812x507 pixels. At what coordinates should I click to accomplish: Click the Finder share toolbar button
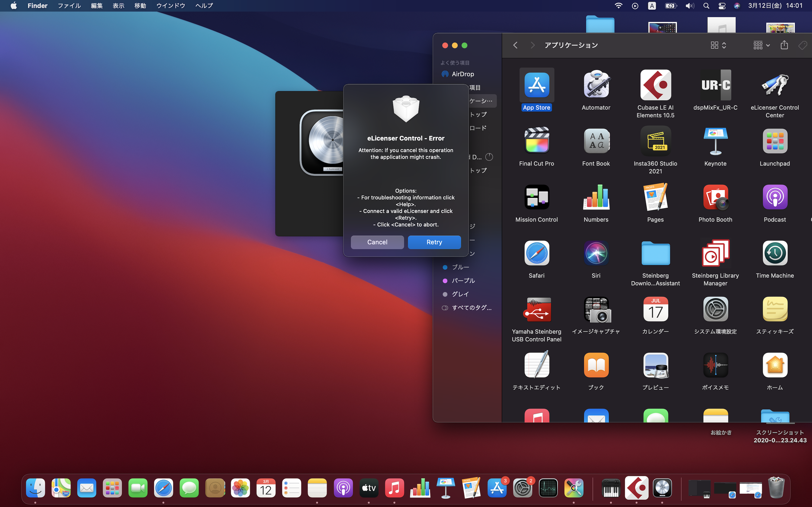pos(784,45)
